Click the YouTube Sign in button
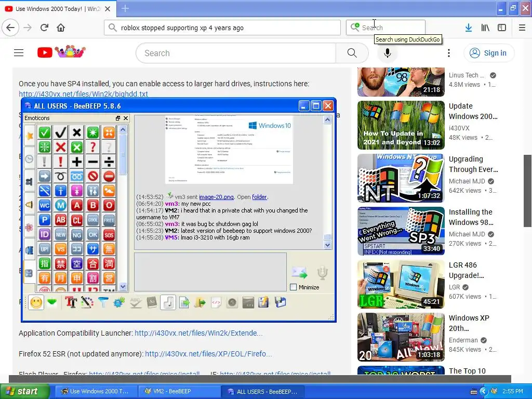The image size is (532, 399). tap(489, 53)
